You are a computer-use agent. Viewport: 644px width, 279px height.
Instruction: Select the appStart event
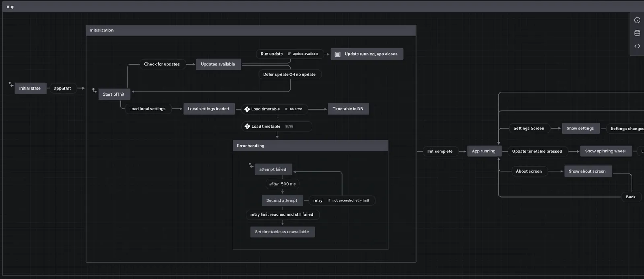[62, 88]
